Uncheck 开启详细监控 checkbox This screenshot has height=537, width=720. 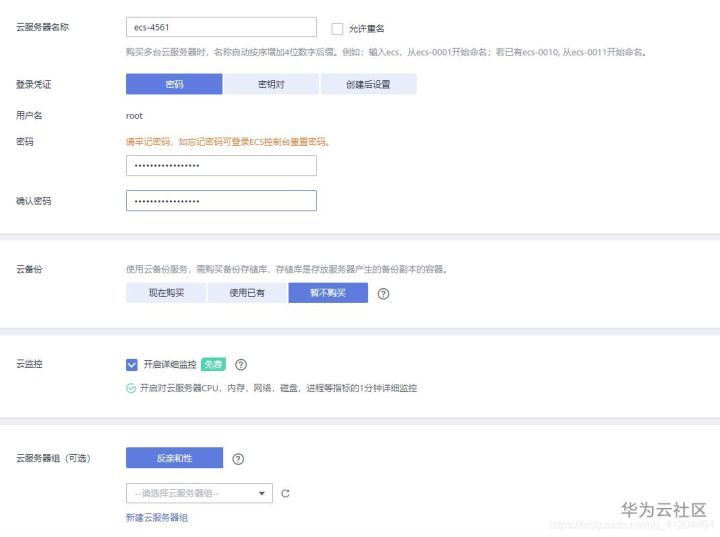[x=131, y=364]
